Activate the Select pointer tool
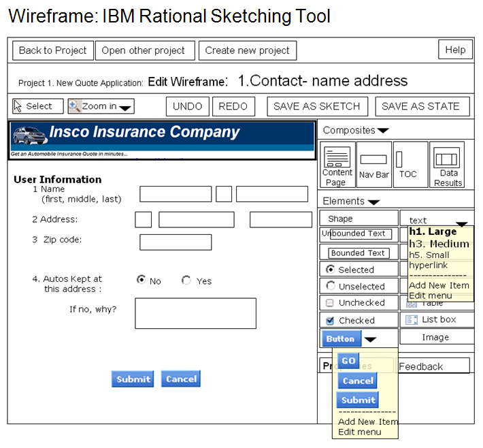 point(37,106)
